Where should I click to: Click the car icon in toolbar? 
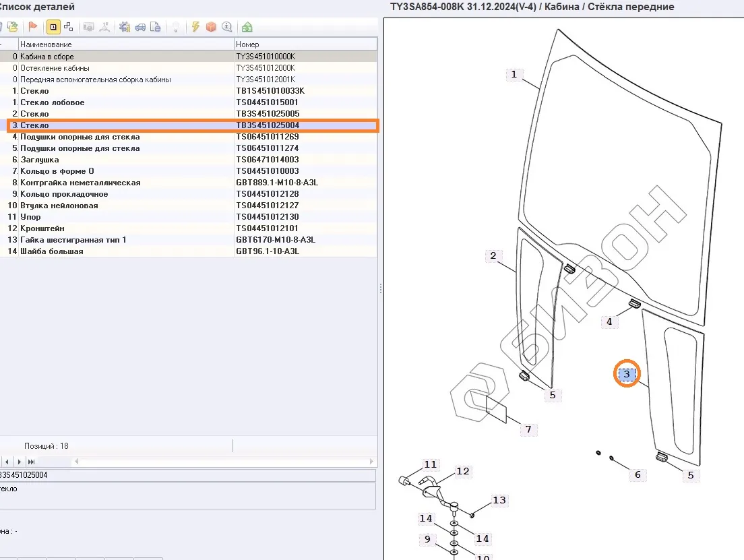140,27
